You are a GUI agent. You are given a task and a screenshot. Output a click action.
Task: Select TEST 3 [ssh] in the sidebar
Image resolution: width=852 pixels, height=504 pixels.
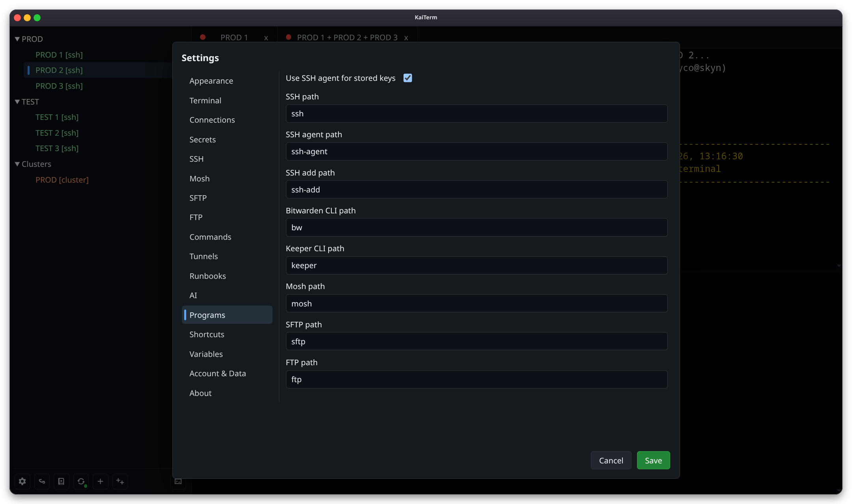[x=57, y=148]
